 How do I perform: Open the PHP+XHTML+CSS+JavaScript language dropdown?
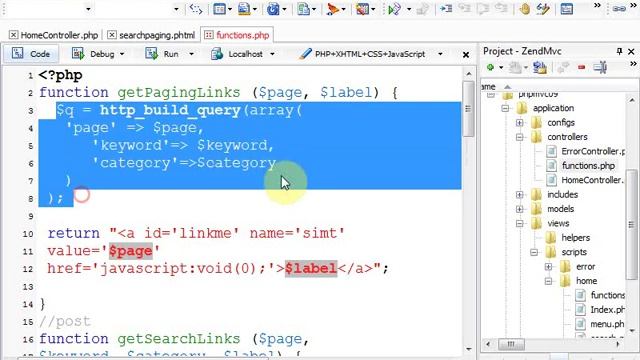coord(440,54)
